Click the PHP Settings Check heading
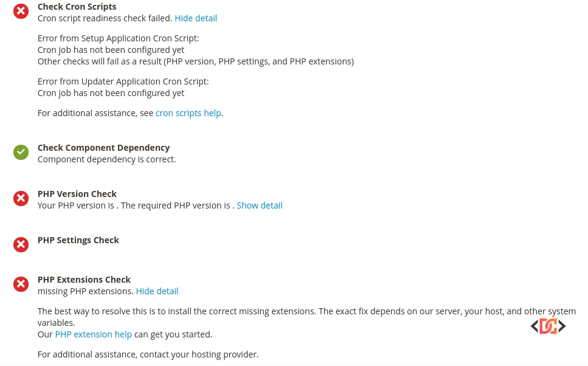Viewport: 588px width, 366px height. point(78,240)
